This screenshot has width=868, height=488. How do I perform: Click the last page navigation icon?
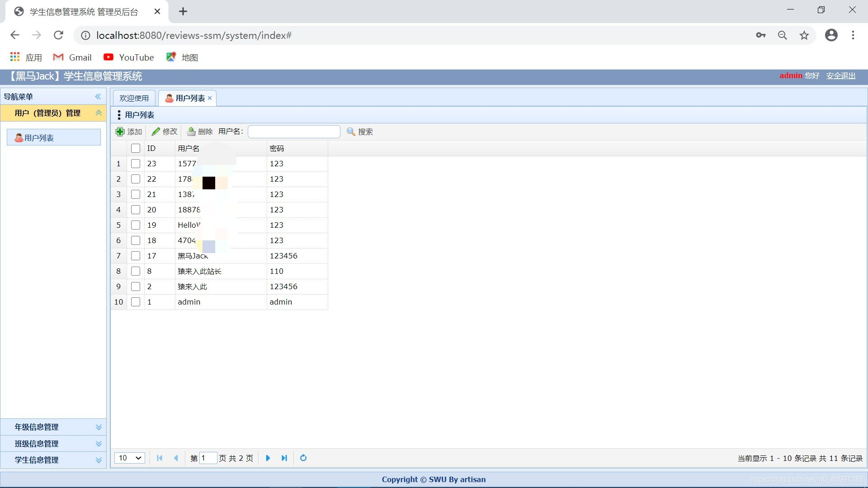pos(284,458)
